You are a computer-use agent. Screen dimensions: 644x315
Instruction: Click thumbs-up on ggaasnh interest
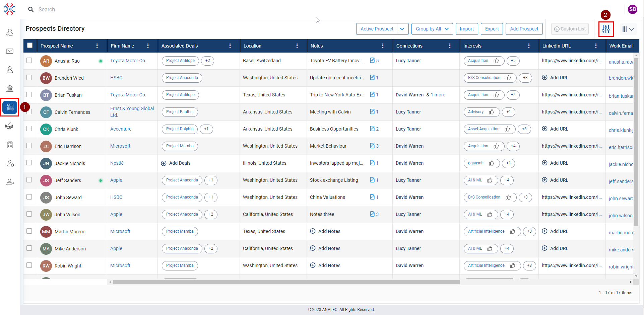coord(492,163)
